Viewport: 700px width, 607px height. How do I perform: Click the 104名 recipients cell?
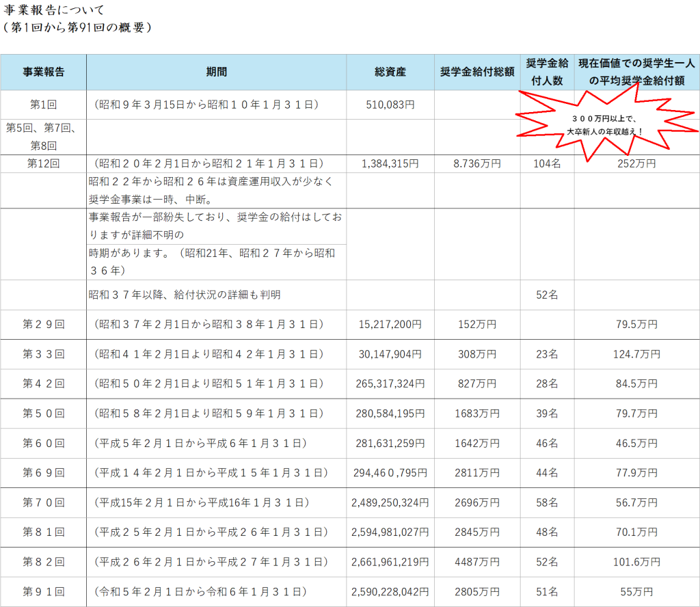(x=547, y=164)
